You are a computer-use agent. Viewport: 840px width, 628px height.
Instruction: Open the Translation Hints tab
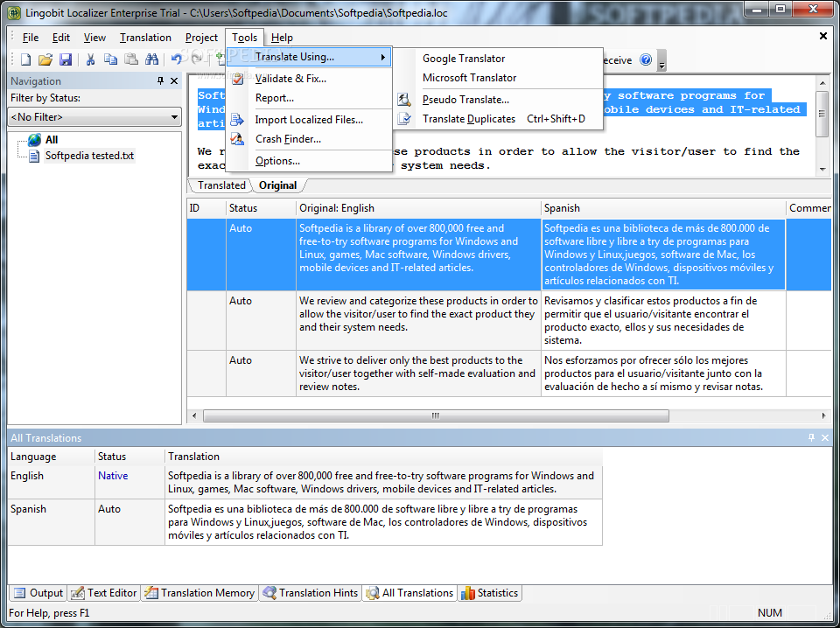311,593
